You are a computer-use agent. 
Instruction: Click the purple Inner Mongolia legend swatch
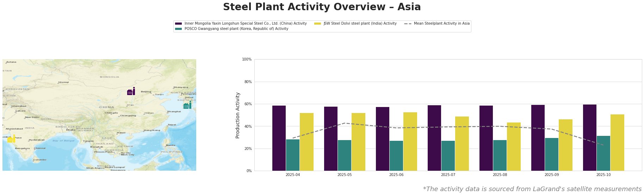tap(178, 24)
